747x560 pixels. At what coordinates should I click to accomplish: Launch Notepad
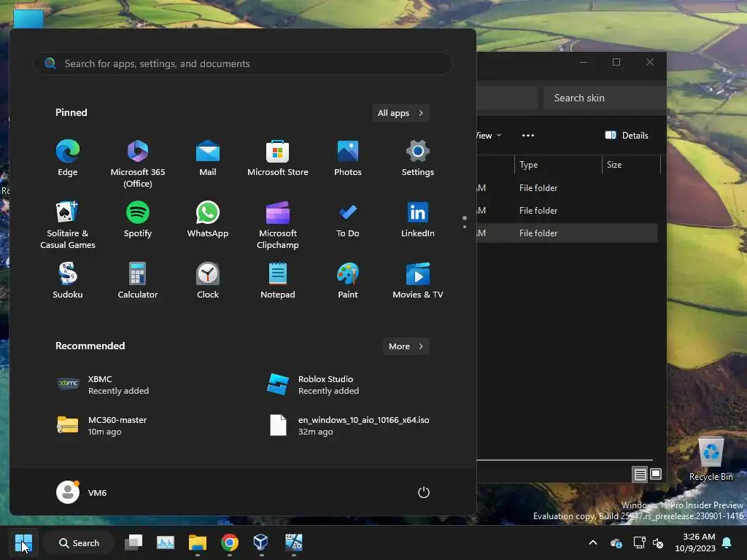coord(278,281)
